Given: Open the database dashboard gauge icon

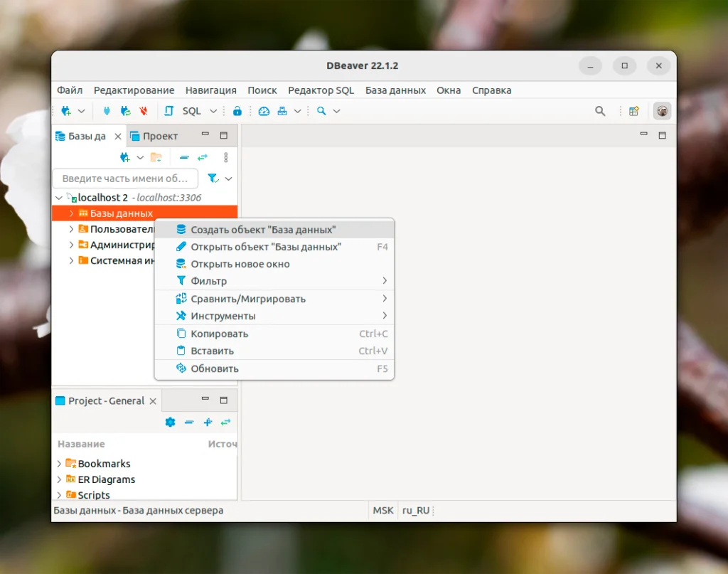Looking at the screenshot, I should pyautogui.click(x=263, y=110).
